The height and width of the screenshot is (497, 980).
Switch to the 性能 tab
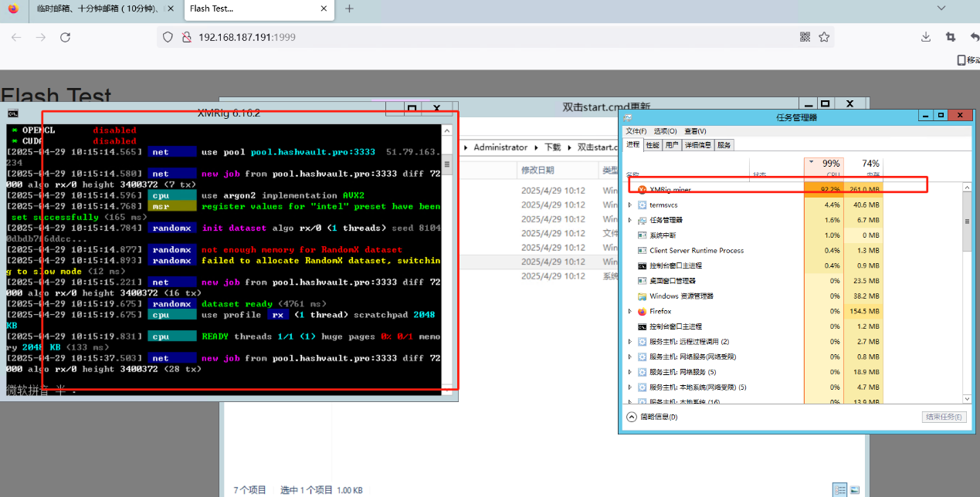[x=653, y=144]
